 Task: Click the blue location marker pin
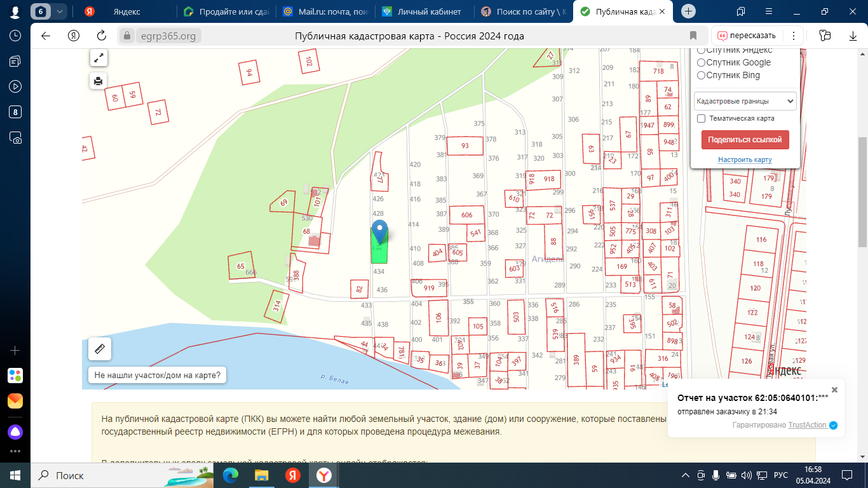point(379,232)
